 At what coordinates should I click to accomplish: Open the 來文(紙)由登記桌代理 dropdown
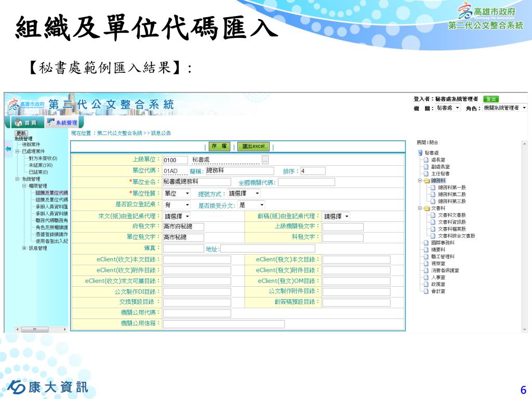coord(177,216)
